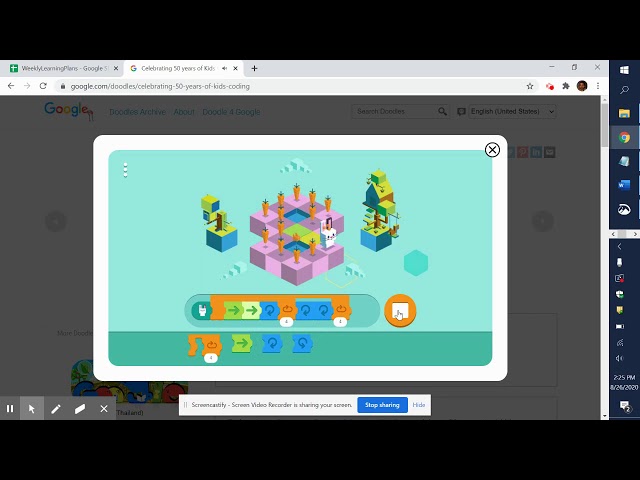Open the notification center icon
The width and height of the screenshot is (640, 480).
click(x=624, y=406)
